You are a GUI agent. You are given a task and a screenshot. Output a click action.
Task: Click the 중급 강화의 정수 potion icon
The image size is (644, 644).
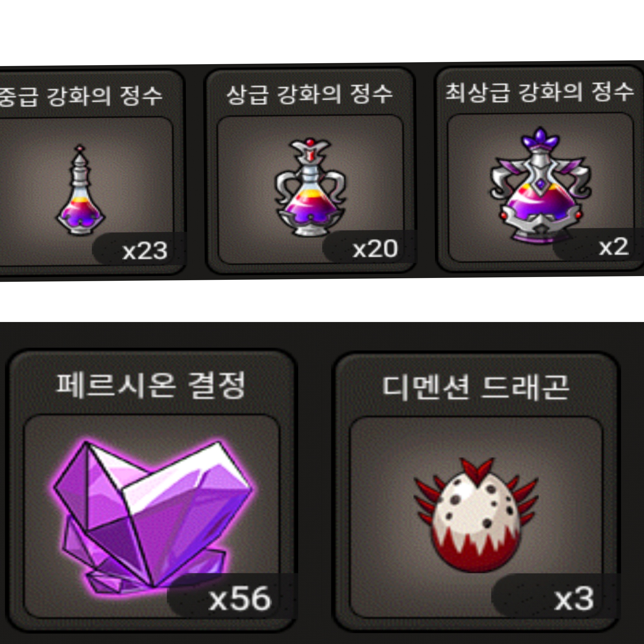point(80,190)
